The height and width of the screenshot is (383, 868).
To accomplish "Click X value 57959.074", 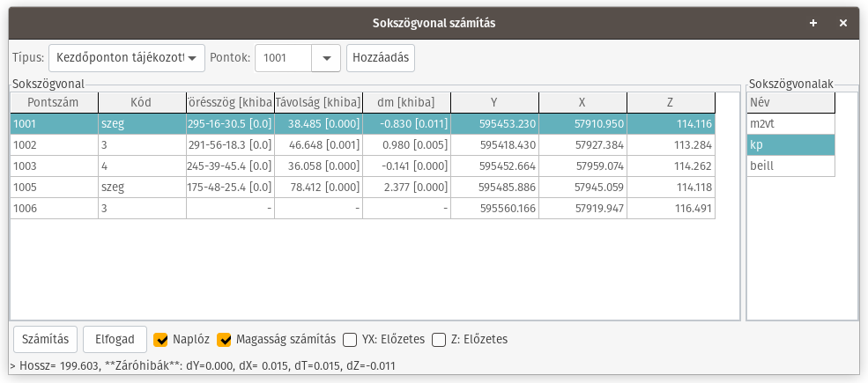I will click(x=582, y=166).
